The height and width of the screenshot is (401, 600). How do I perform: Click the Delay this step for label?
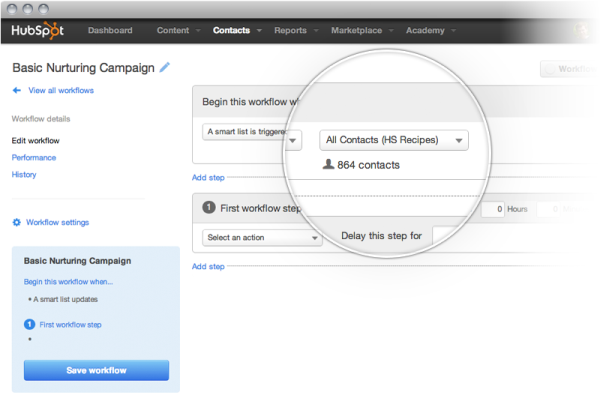point(382,236)
